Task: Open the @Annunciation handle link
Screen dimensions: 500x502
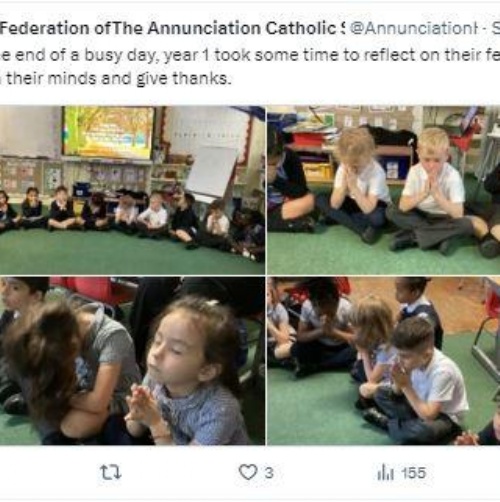Action: (414, 29)
